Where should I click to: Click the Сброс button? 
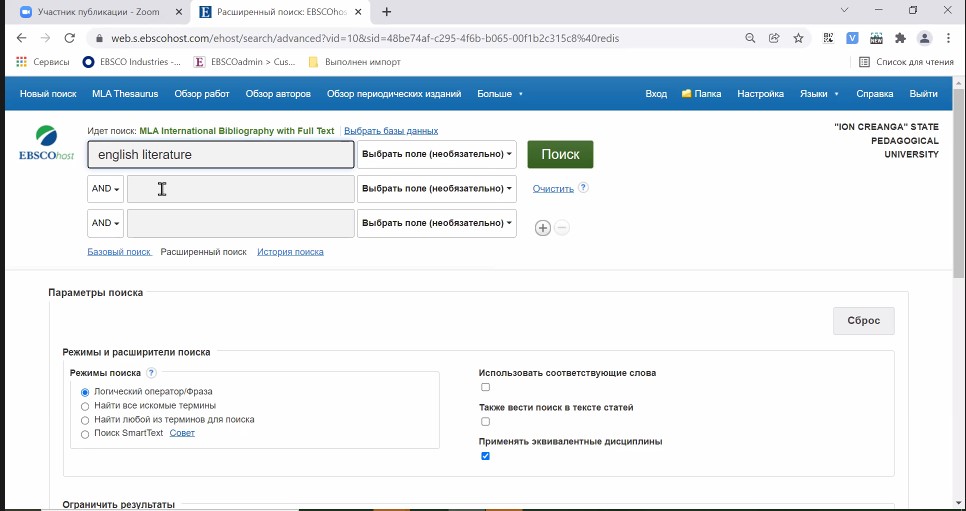864,321
